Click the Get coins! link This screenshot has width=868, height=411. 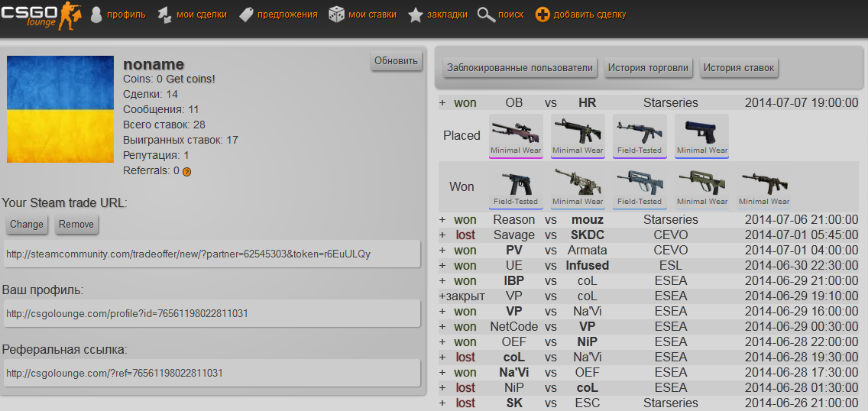tap(190, 79)
